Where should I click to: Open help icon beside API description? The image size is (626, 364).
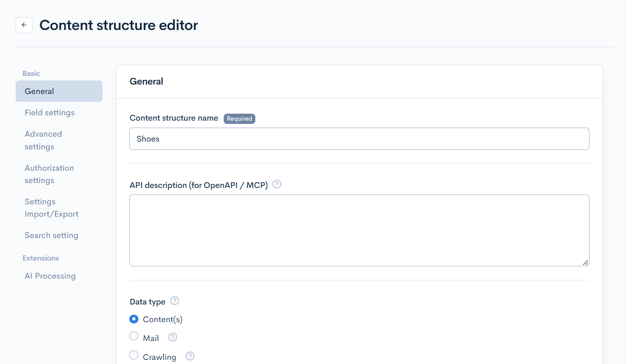[277, 184]
